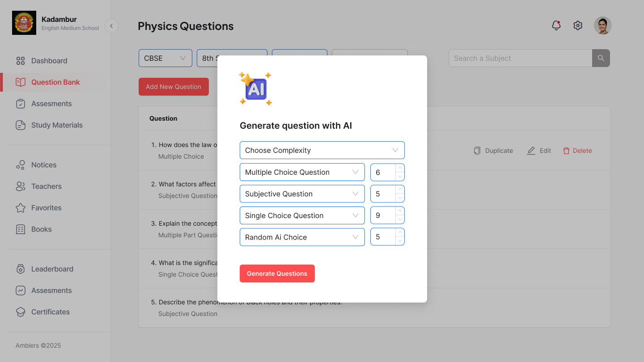Screen dimensions: 644x362
Task: Open the Multiple Choice Question dropdown
Action: pyautogui.click(x=302, y=172)
